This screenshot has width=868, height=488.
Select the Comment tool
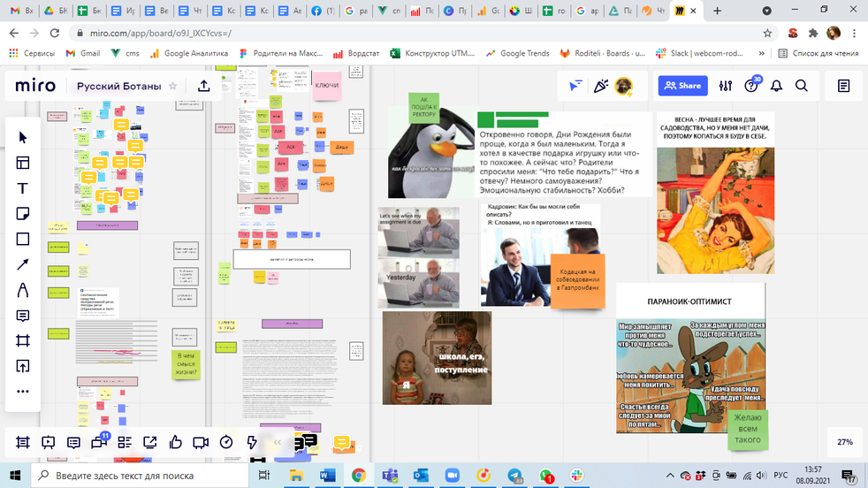23,316
